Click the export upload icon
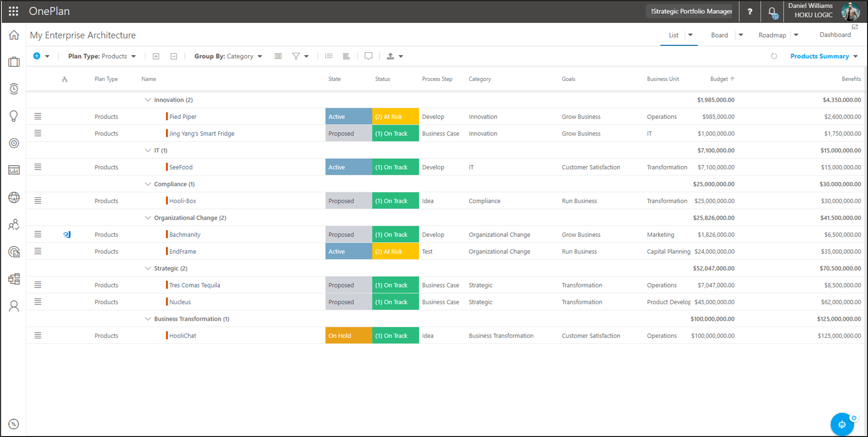The height and width of the screenshot is (437, 868). 390,56
